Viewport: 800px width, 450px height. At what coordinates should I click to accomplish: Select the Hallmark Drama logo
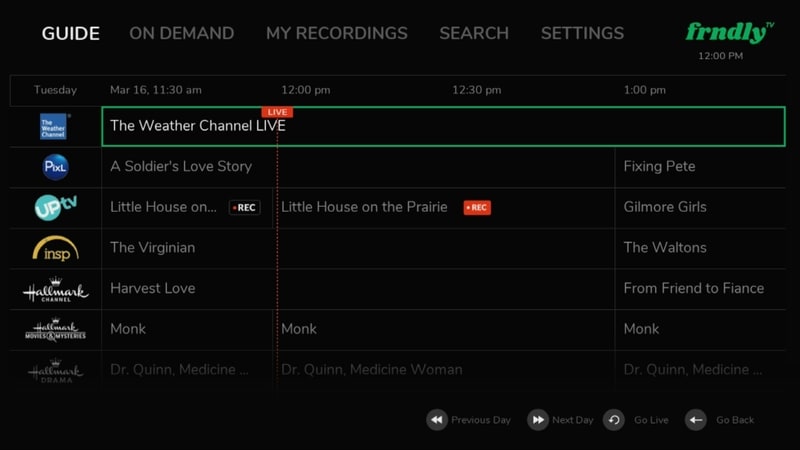pyautogui.click(x=56, y=370)
